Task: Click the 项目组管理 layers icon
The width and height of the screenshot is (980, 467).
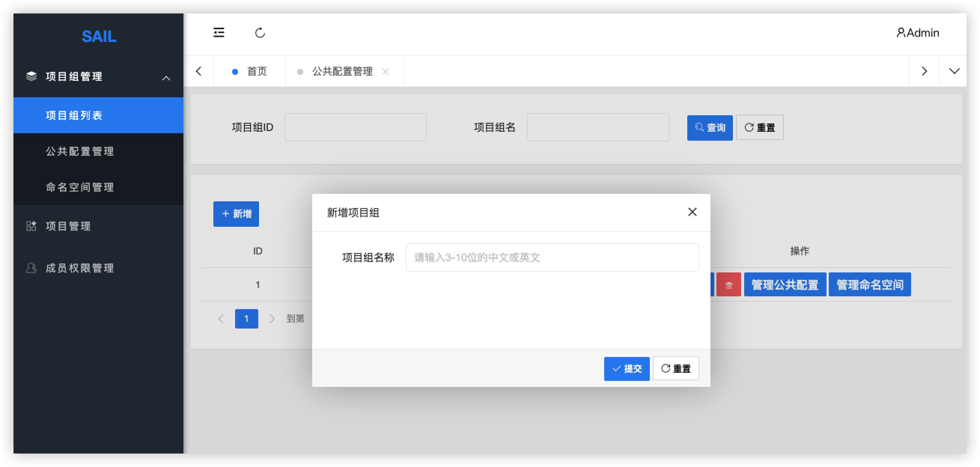Action: [x=32, y=76]
